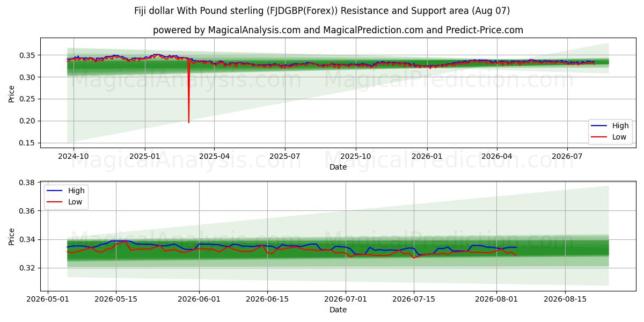644x322 pixels.
Task: Click the '2026-04' tick label on top chart
Action: click(x=496, y=156)
